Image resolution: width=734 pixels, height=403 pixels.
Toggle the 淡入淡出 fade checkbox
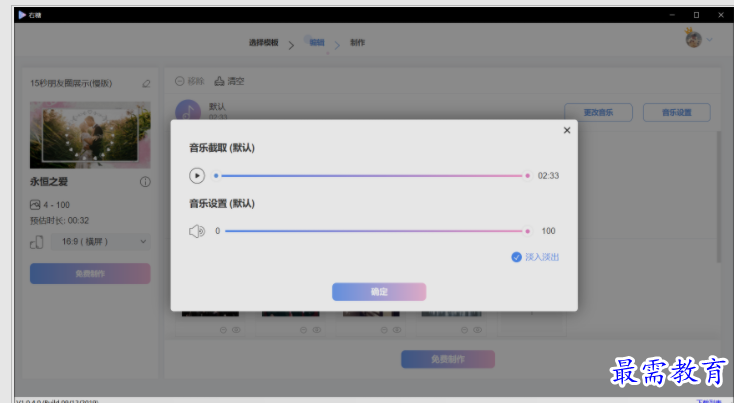(516, 257)
